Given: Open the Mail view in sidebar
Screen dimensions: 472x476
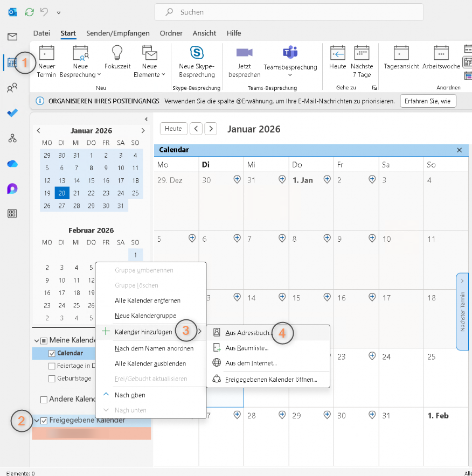Looking at the screenshot, I should click(12, 37).
